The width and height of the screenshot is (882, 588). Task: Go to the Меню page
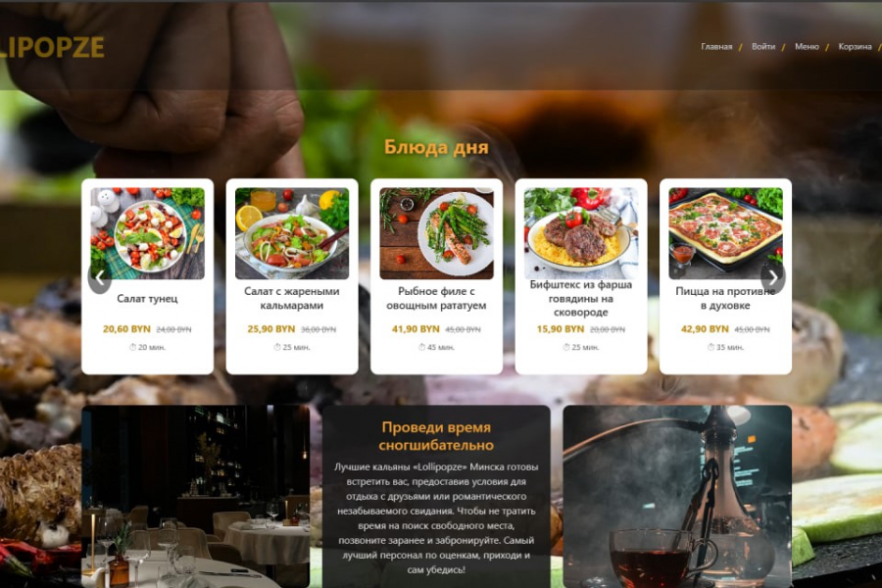807,47
